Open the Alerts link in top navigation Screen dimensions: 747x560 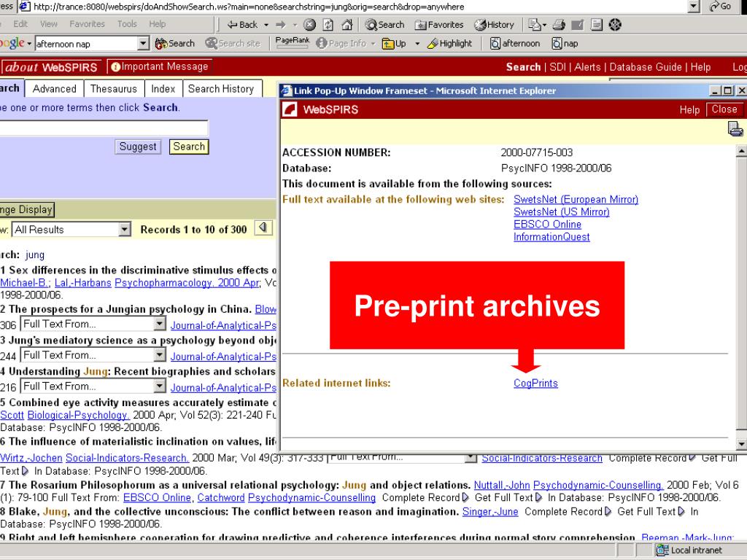click(x=587, y=67)
